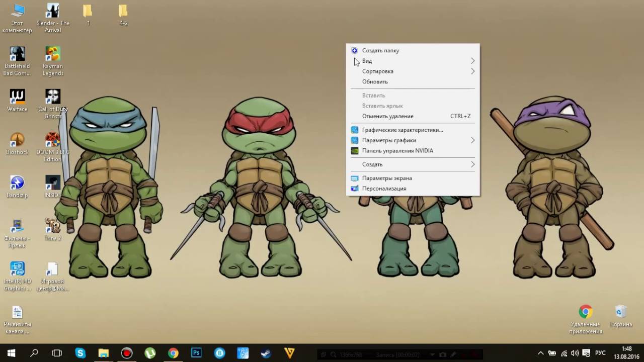Select 'Отменить удаление' in the context menu
Viewport: 644px width, 362px height.
[413, 116]
